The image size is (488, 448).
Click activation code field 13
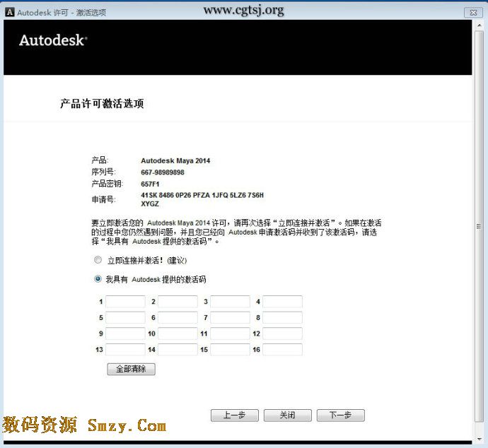point(125,350)
